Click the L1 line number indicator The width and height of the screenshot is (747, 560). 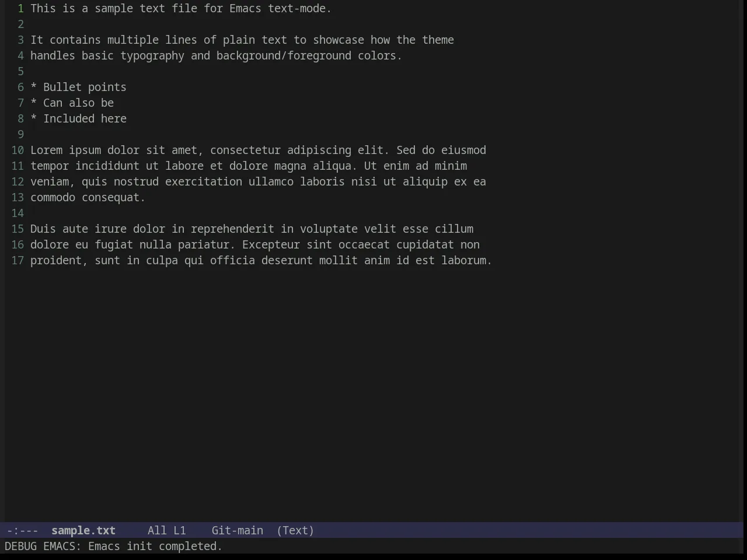(180, 530)
